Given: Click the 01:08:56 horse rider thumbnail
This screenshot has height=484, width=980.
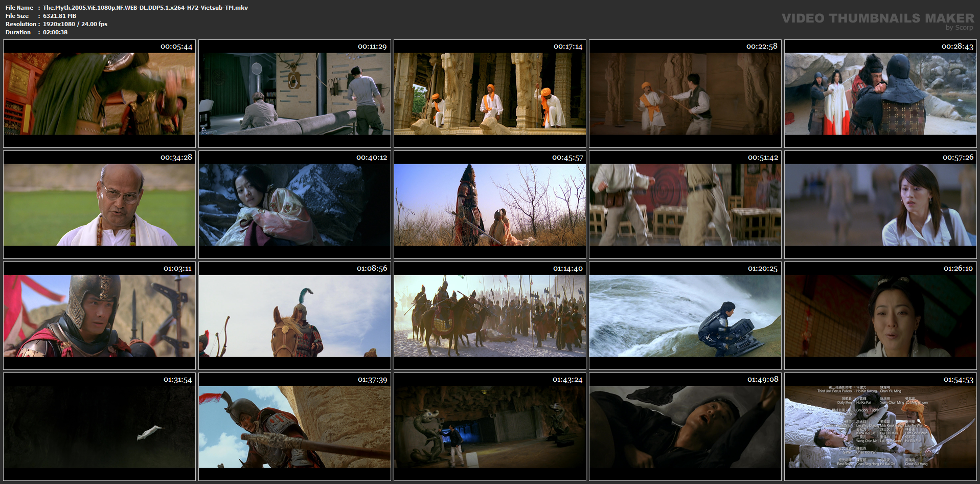Looking at the screenshot, I should coord(295,316).
